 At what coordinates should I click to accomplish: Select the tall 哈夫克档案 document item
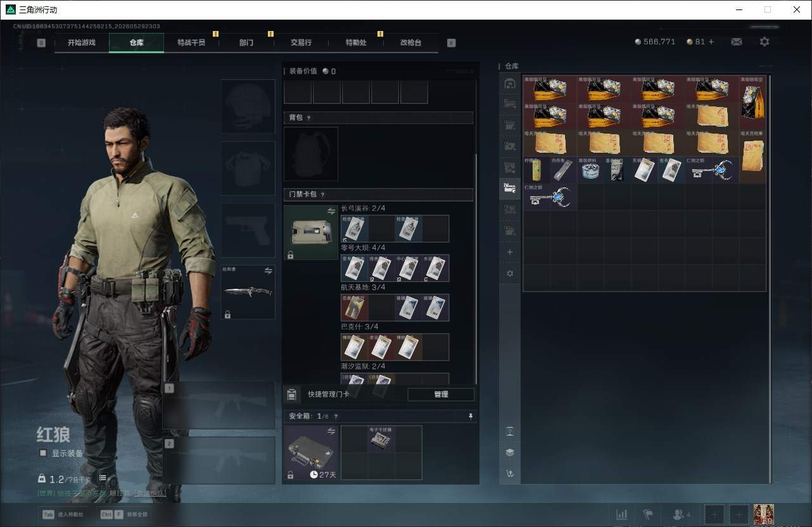coord(752,156)
